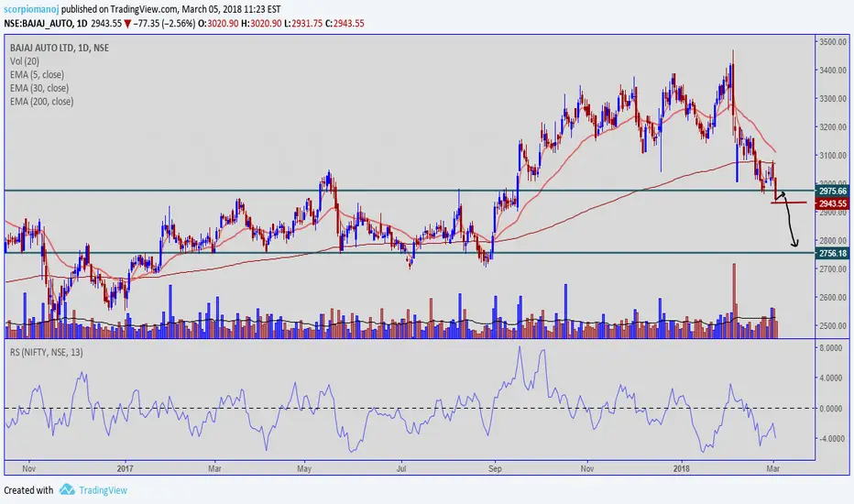Click the BAJAJ AUTO LTD, 1D, NSE legend
Image resolution: width=854 pixels, height=504 pixels.
(x=60, y=48)
